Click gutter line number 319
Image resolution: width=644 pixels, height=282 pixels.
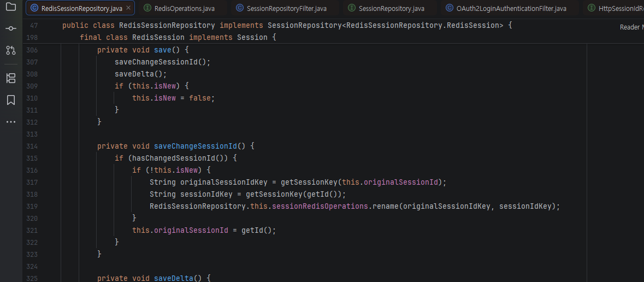click(32, 206)
